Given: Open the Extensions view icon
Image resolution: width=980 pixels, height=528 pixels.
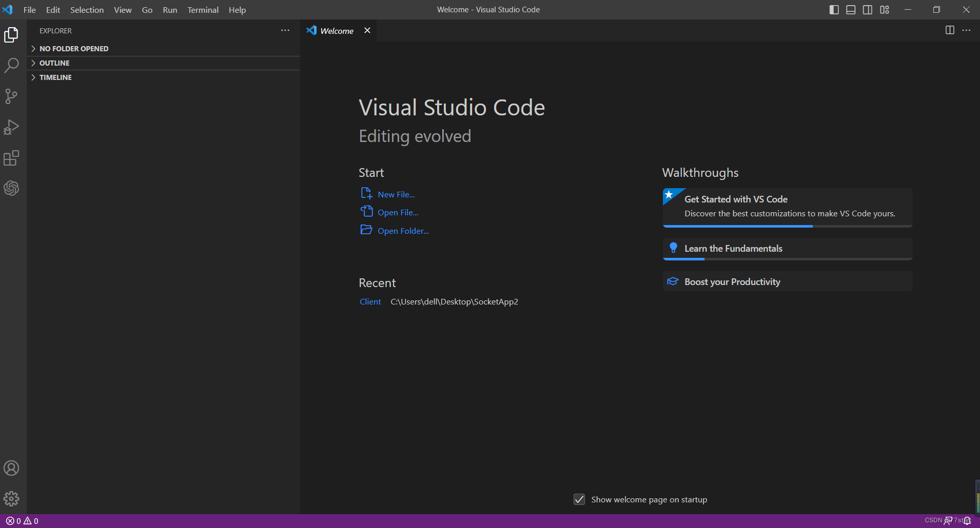Looking at the screenshot, I should coord(11,158).
